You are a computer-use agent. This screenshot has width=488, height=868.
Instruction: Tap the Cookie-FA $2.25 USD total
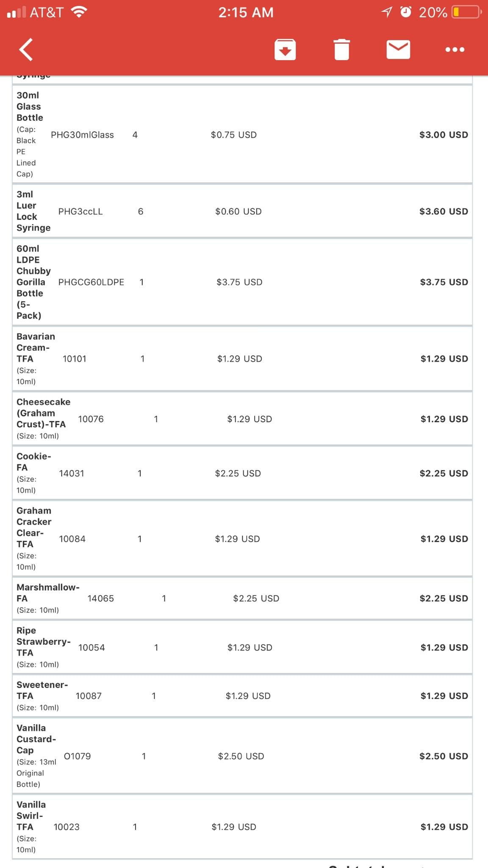coord(444,473)
